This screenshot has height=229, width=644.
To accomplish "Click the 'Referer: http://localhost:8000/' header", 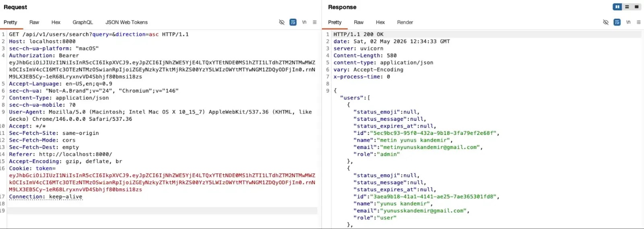I will (61, 154).
